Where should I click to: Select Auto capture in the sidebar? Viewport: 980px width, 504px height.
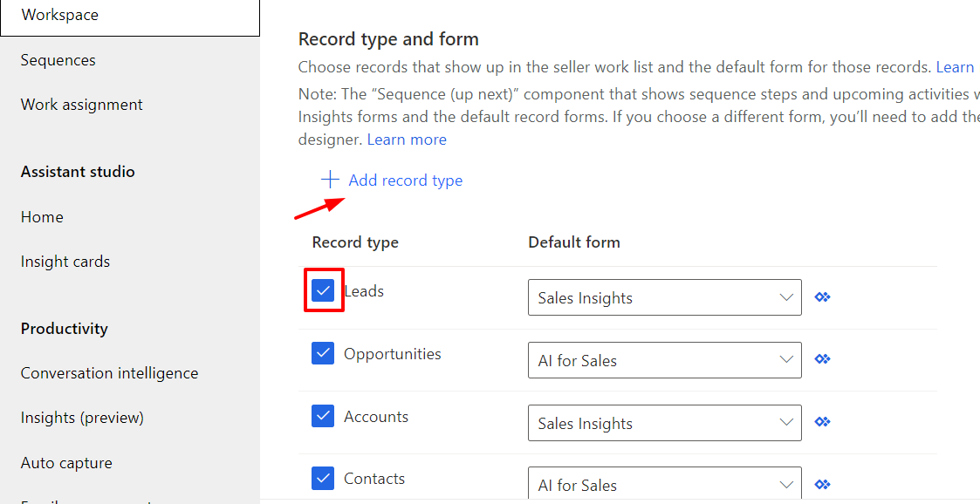(66, 463)
